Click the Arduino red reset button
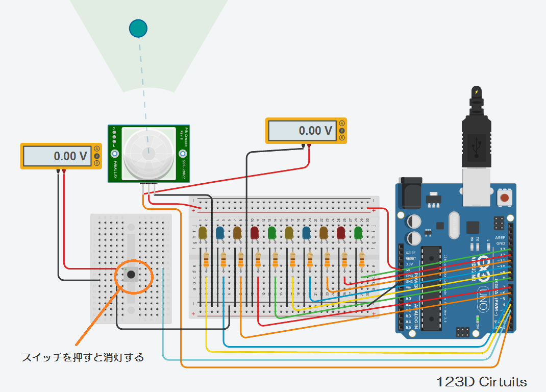Viewport: 546px width, 392px height. pyautogui.click(x=504, y=198)
